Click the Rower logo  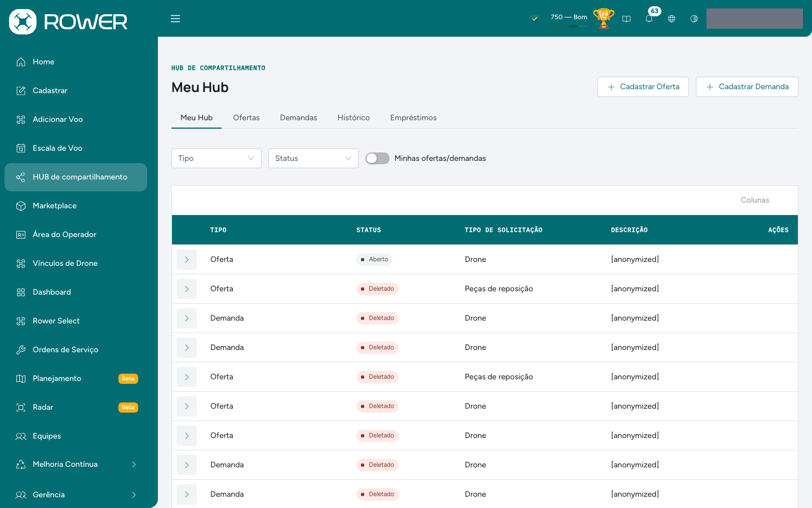point(68,21)
